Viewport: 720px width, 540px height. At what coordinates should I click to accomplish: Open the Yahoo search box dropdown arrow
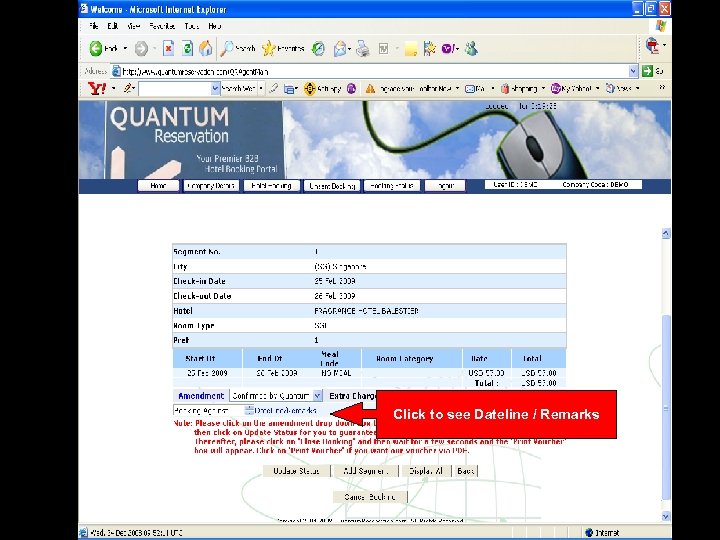pos(215,88)
